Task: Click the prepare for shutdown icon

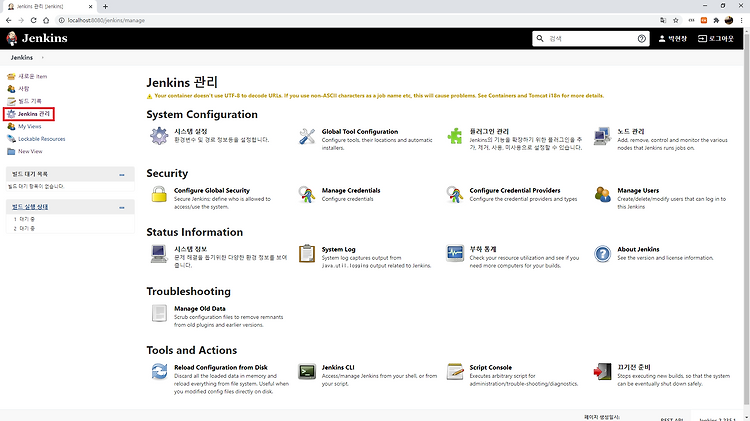Action: 602,372
